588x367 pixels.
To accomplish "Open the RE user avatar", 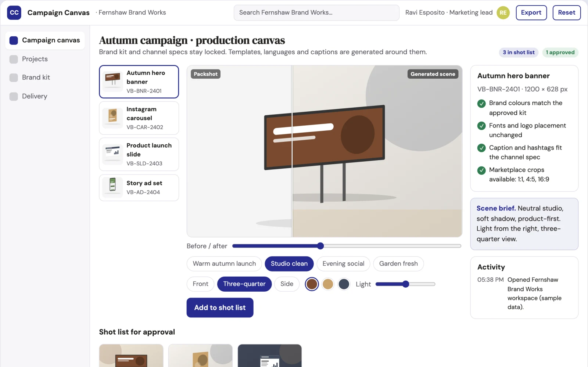I will tap(503, 12).
